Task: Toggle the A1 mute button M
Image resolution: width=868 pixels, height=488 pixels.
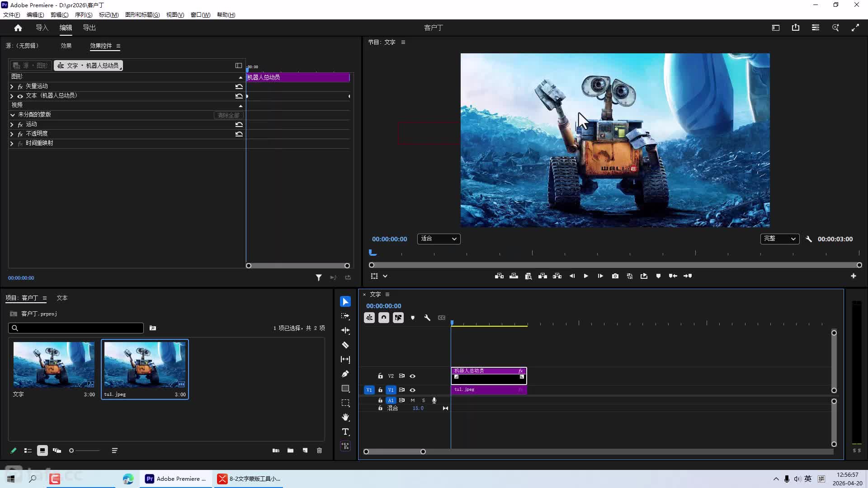Action: [x=413, y=400]
